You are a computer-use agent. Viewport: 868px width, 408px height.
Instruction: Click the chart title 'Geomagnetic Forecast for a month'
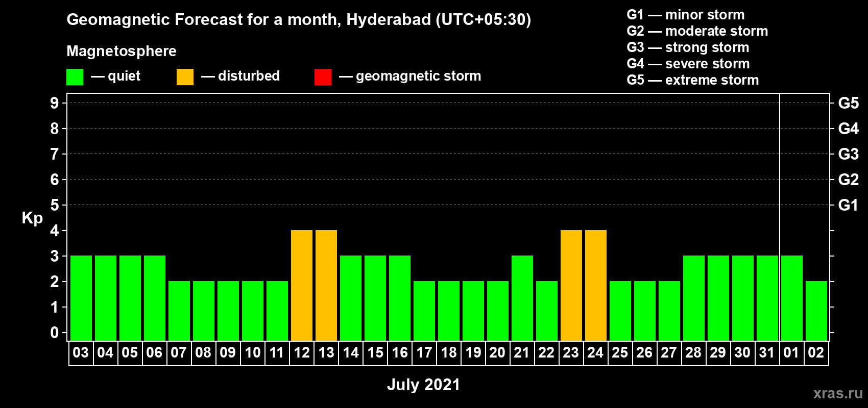[204, 20]
